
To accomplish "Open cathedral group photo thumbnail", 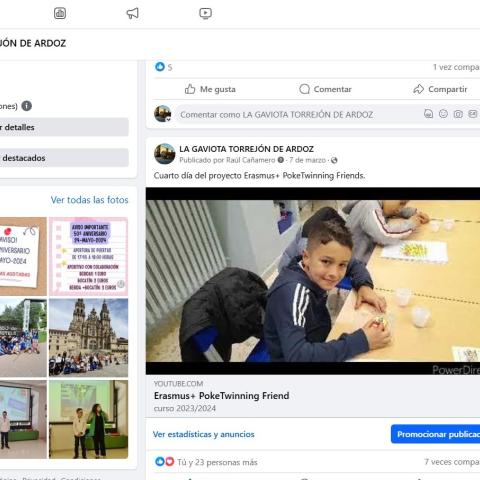I will pyautogui.click(x=89, y=338).
